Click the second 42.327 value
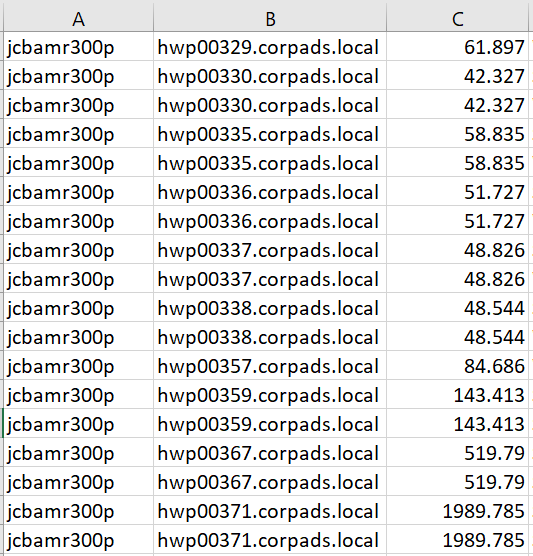 click(x=457, y=105)
